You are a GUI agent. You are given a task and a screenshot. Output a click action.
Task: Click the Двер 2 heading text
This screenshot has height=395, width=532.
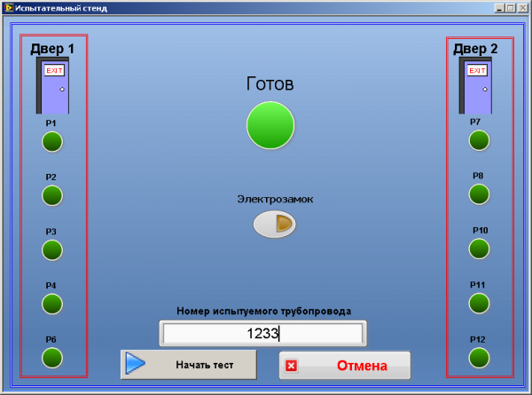pyautogui.click(x=475, y=49)
